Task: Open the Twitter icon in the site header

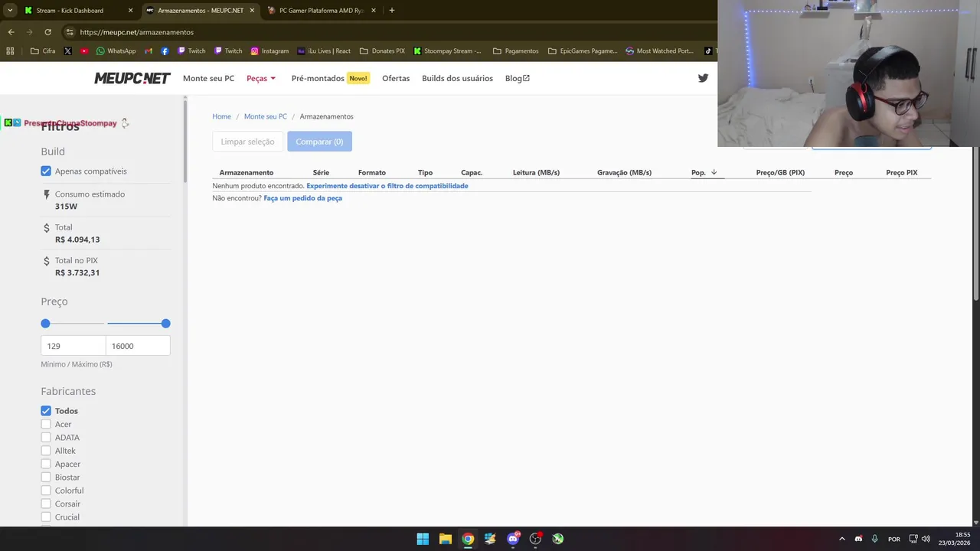Action: [703, 78]
